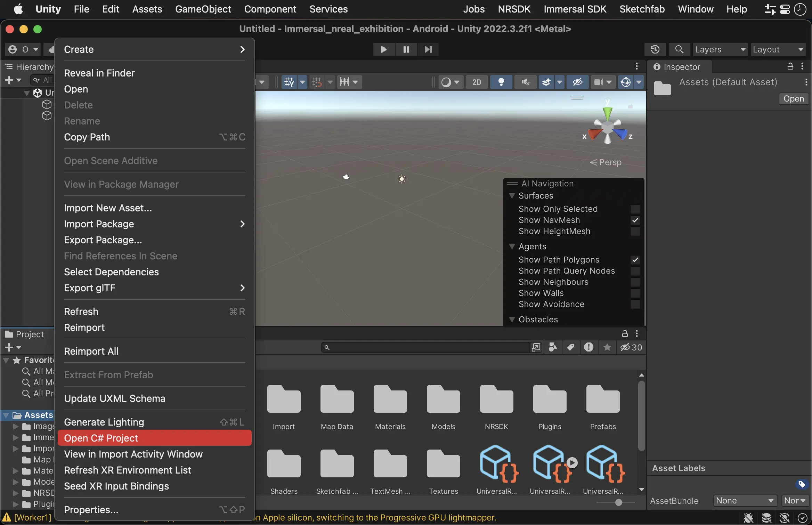The width and height of the screenshot is (812, 525).
Task: Collapse the Agents section
Action: point(512,247)
